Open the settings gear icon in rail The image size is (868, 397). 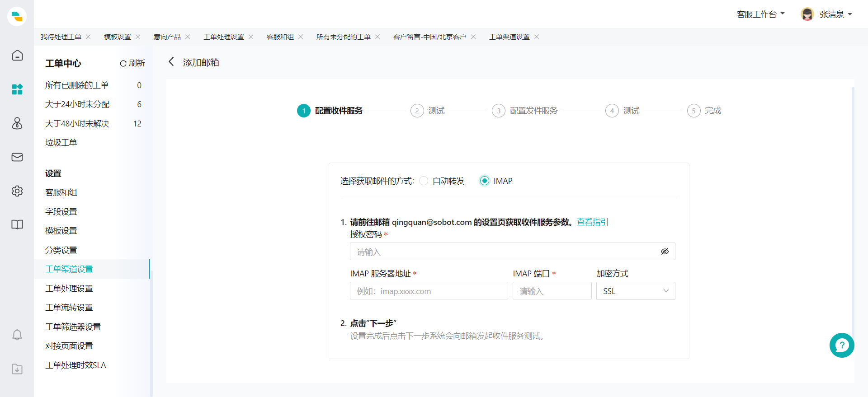17,191
